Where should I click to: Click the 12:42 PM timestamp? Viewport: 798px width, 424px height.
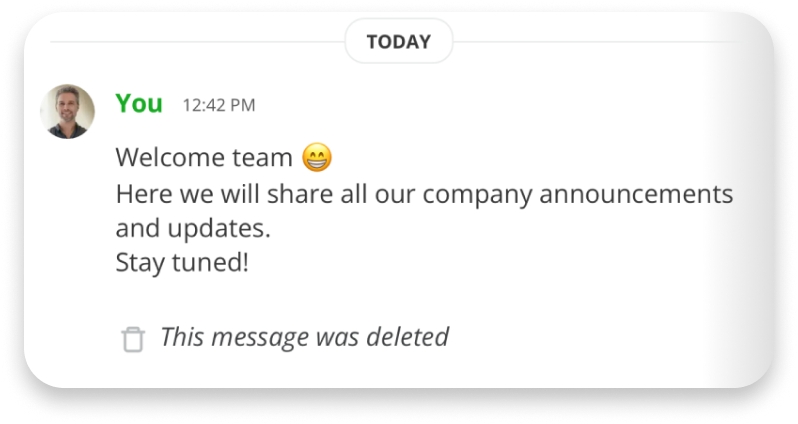pyautogui.click(x=218, y=105)
